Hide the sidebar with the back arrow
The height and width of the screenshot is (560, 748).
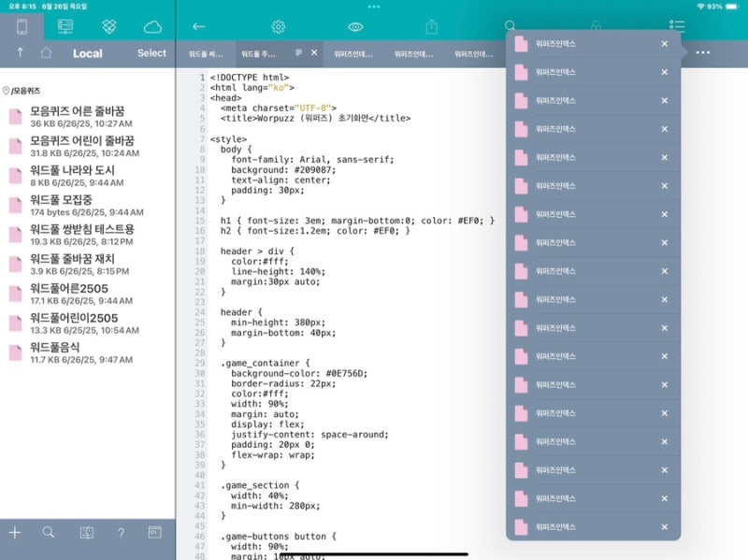point(199,27)
